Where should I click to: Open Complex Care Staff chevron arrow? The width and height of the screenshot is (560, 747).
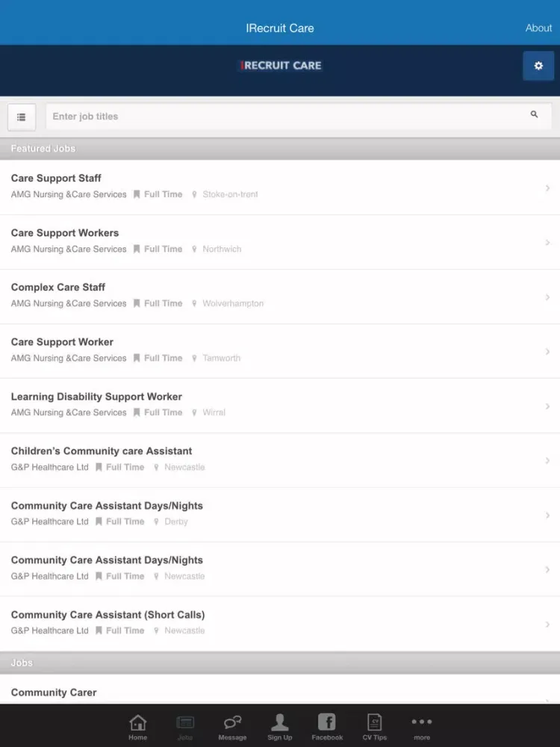click(547, 297)
